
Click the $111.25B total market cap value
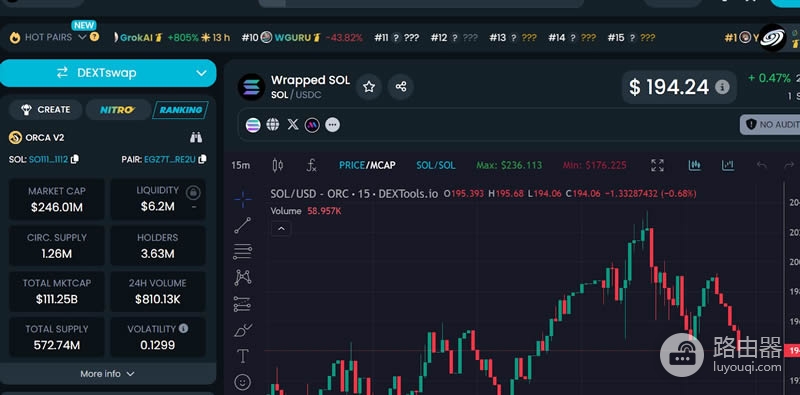point(57,300)
